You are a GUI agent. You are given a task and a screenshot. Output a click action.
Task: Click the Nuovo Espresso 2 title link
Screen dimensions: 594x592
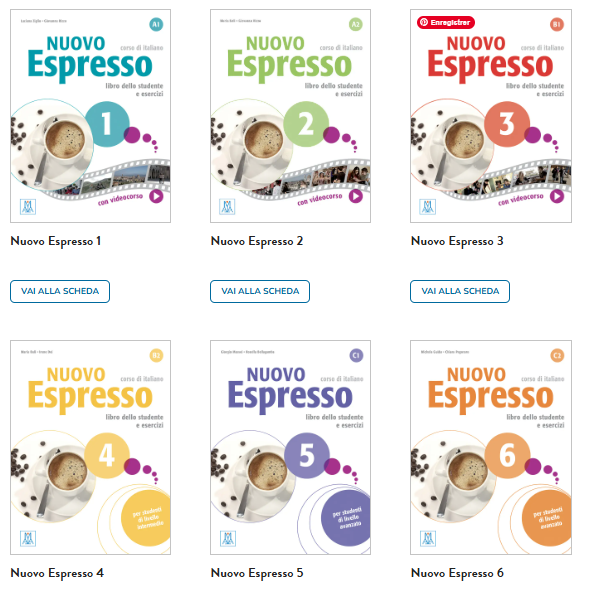257,241
